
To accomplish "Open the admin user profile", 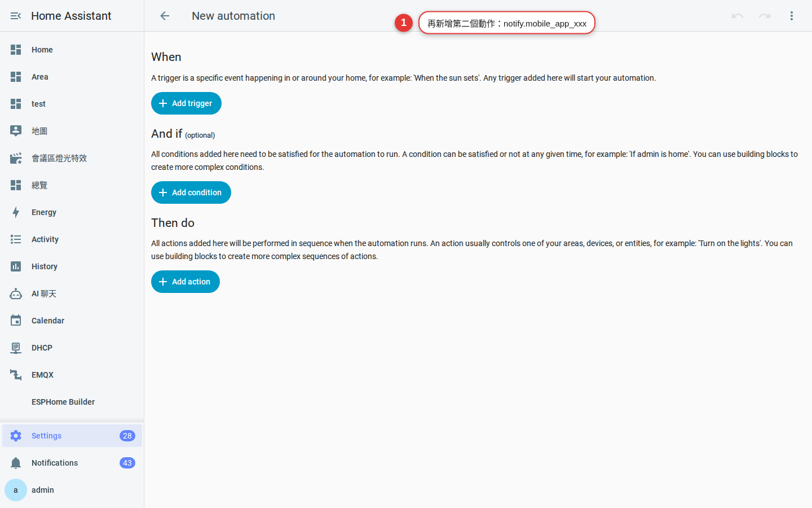I will pyautogui.click(x=72, y=490).
